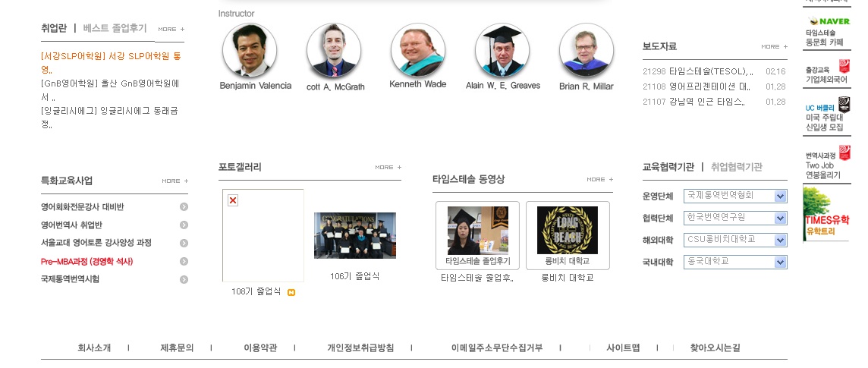Select instructor Kenneth Wade's portrait
The width and height of the screenshot is (868, 368).
coord(417,50)
